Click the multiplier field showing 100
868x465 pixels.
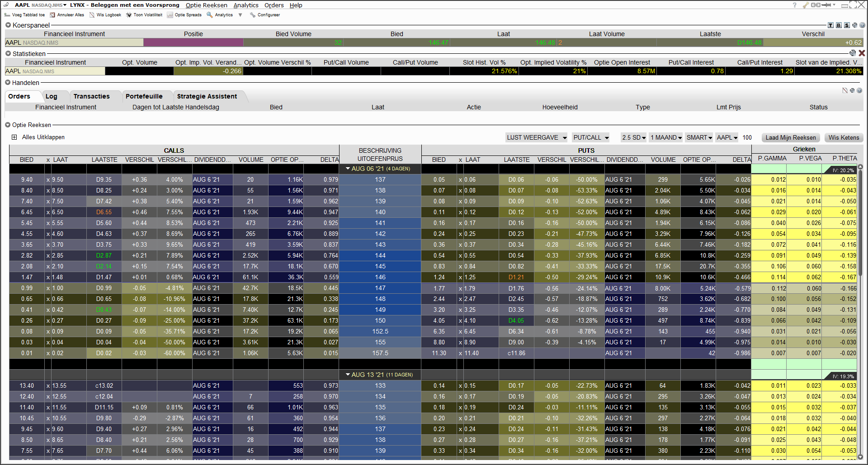(747, 137)
